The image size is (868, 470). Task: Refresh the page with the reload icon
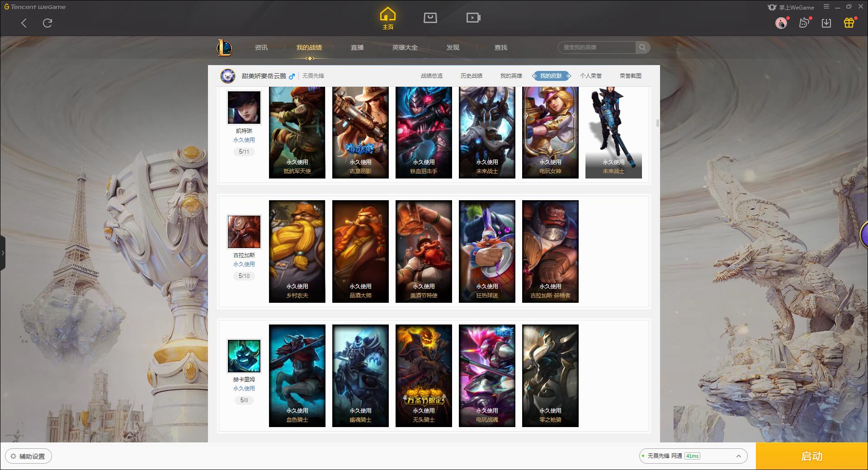pyautogui.click(x=47, y=23)
